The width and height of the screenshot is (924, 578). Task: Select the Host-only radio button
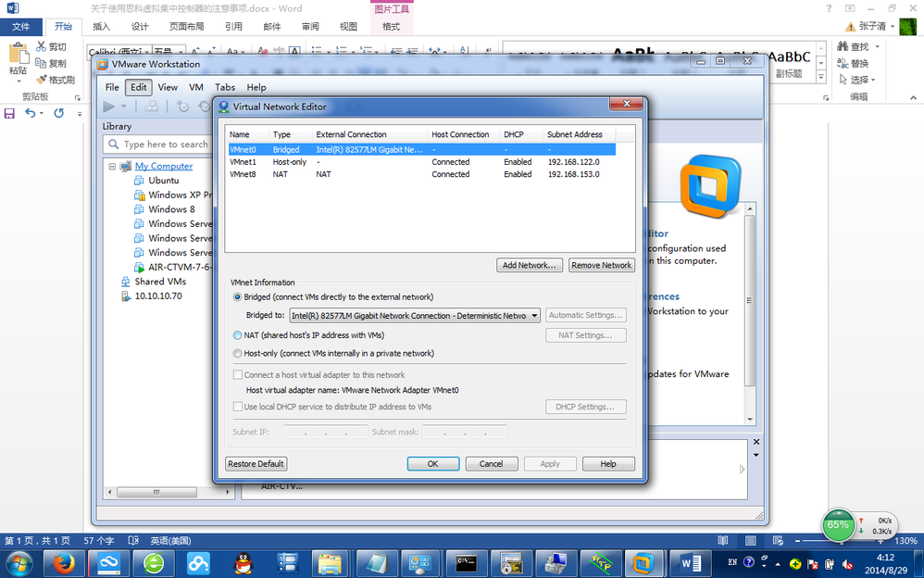pyautogui.click(x=238, y=353)
